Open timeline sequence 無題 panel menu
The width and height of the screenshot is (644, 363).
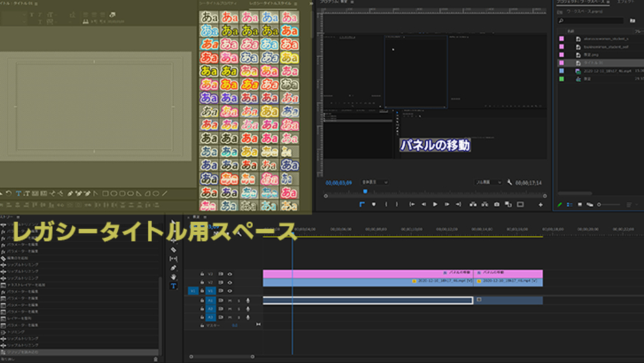pyautogui.click(x=205, y=217)
